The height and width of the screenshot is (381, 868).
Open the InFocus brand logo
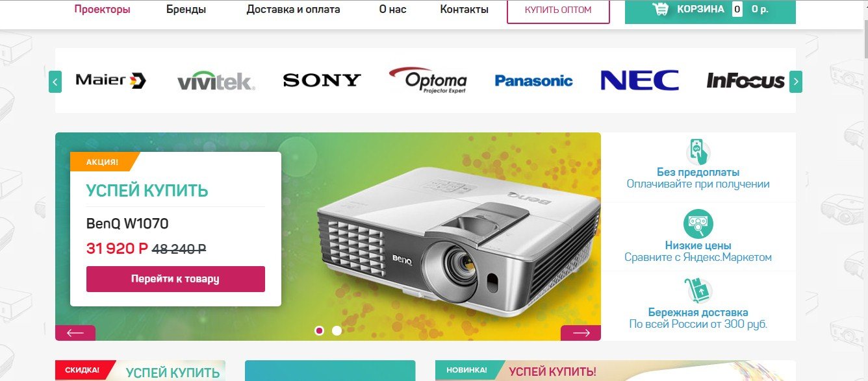(x=745, y=81)
